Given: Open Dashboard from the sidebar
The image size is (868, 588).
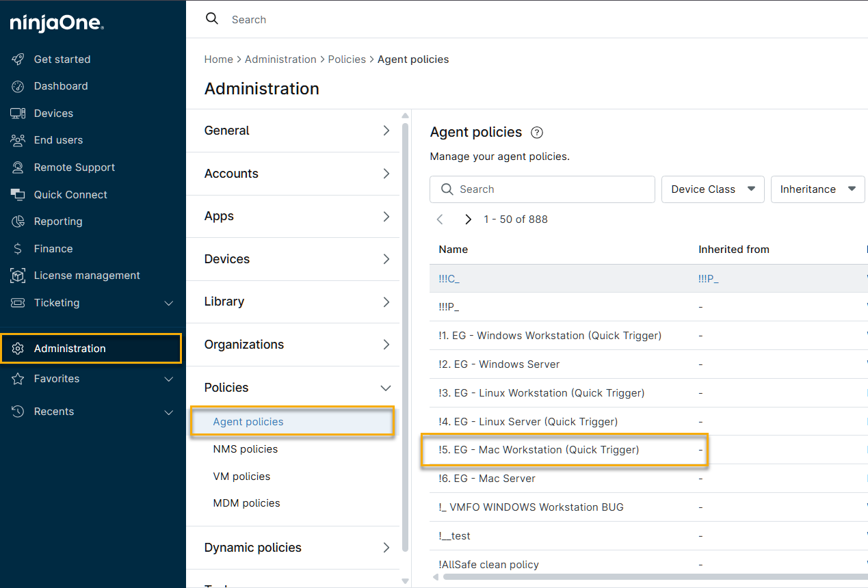Looking at the screenshot, I should pos(61,86).
